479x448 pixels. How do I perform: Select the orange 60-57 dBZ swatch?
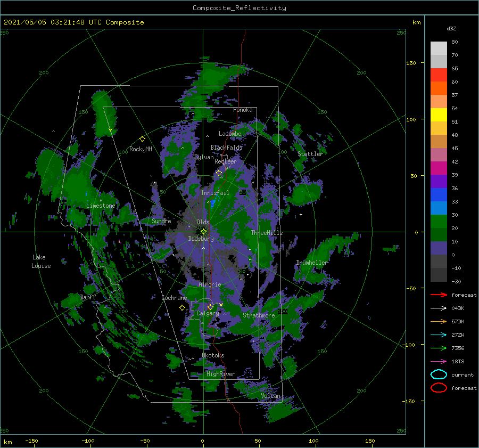point(439,88)
